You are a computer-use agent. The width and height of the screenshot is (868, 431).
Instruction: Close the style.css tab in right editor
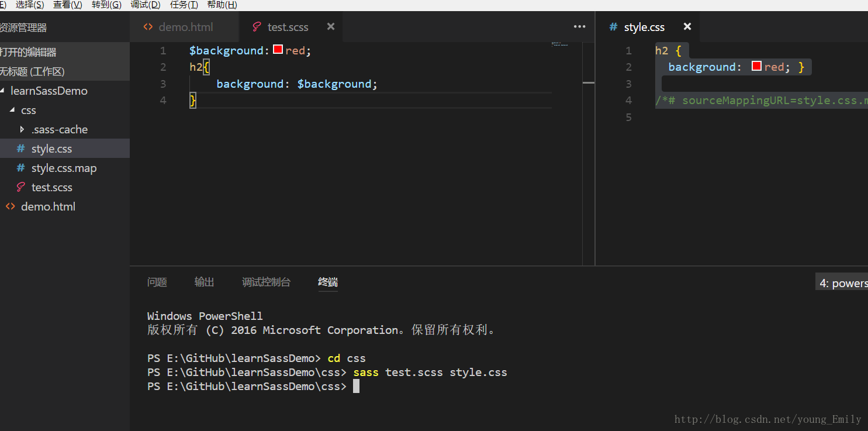point(687,26)
